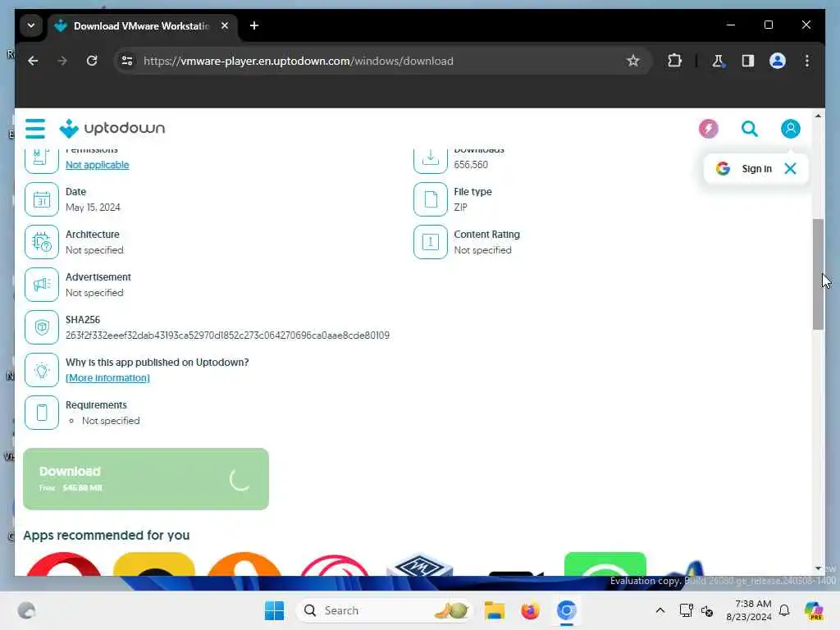Click the address bar URL
This screenshot has width=840, height=630.
click(298, 61)
